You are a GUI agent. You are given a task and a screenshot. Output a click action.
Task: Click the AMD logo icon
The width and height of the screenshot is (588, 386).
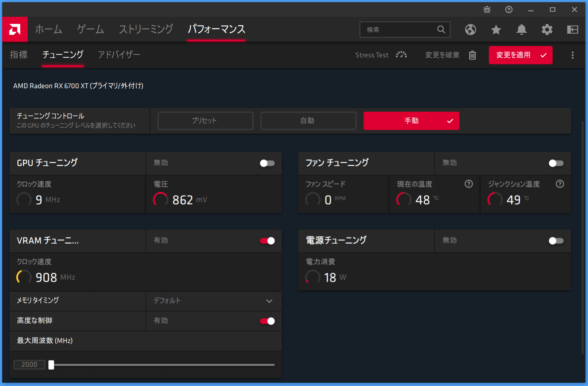15,29
